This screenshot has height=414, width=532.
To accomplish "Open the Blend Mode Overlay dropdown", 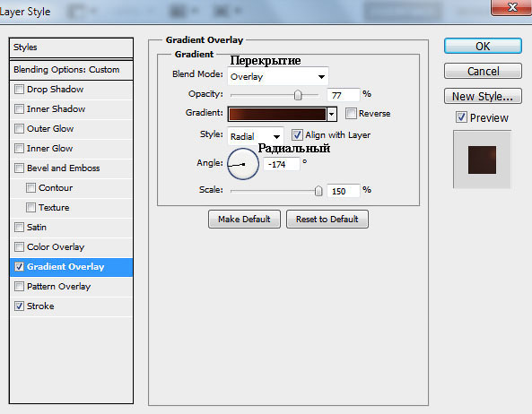I will point(277,76).
